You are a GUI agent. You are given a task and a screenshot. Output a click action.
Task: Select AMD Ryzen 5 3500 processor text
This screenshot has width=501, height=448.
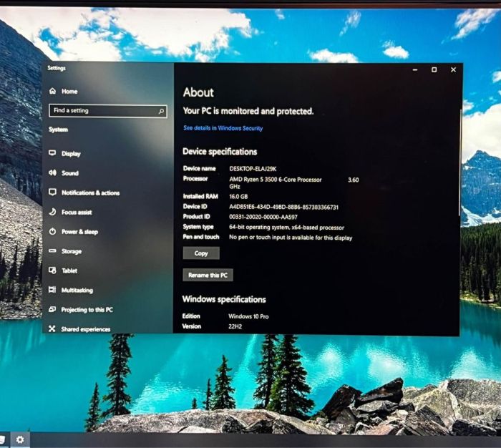(x=276, y=180)
